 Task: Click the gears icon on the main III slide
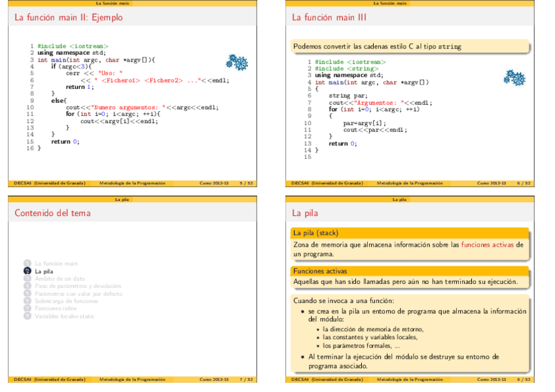(514, 78)
